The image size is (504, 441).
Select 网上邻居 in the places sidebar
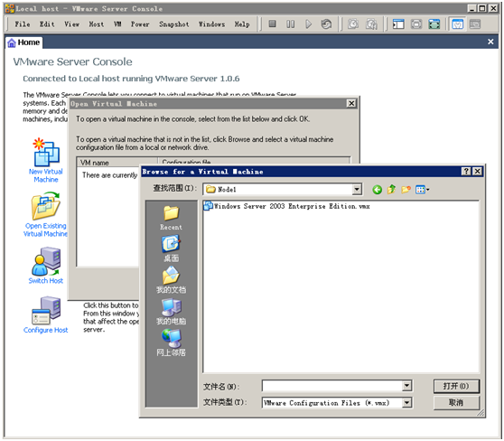(x=171, y=342)
